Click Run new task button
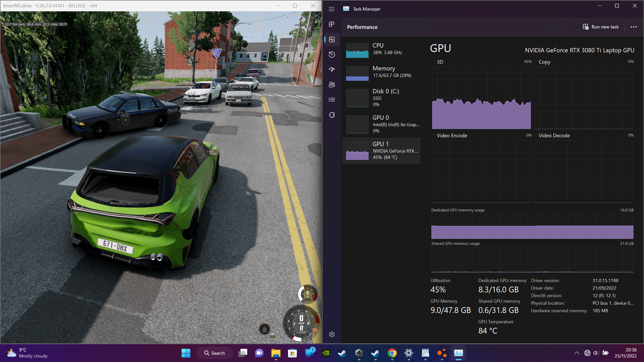The height and width of the screenshot is (362, 644). pos(601,27)
